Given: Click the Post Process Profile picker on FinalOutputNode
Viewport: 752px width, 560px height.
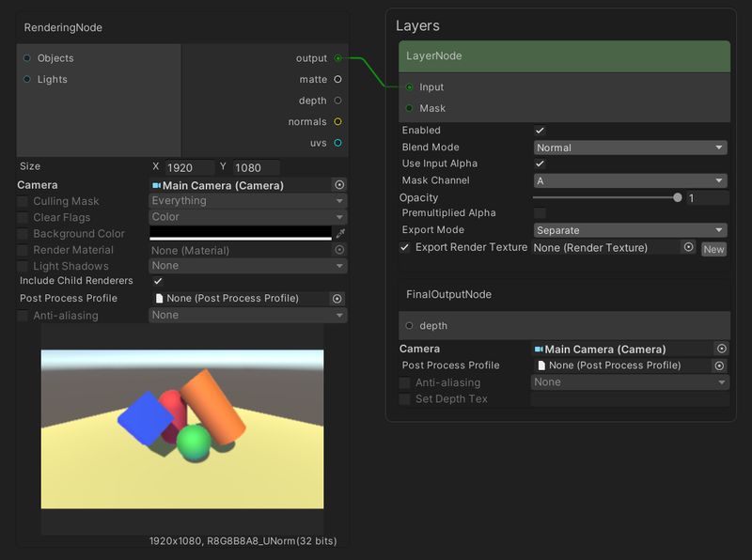Looking at the screenshot, I should pos(719,366).
